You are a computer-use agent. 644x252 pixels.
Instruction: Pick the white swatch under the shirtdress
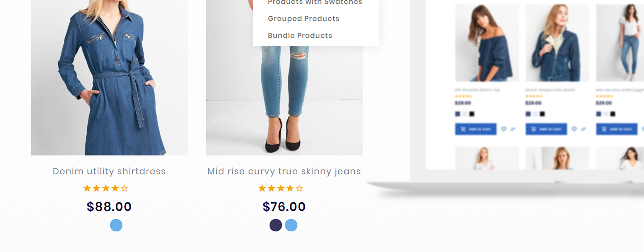coord(101,225)
